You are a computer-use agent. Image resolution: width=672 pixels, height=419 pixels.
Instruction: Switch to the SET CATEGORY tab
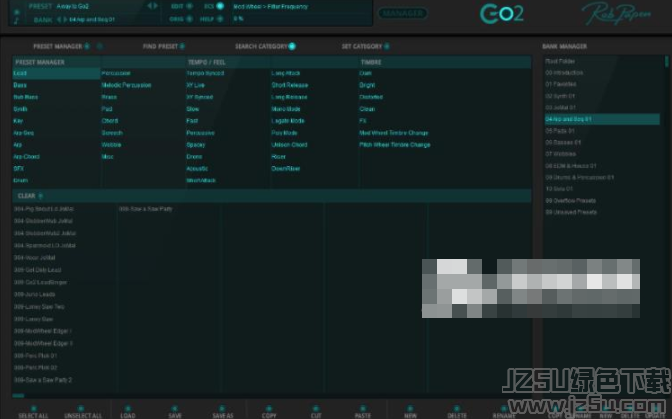tap(365, 46)
